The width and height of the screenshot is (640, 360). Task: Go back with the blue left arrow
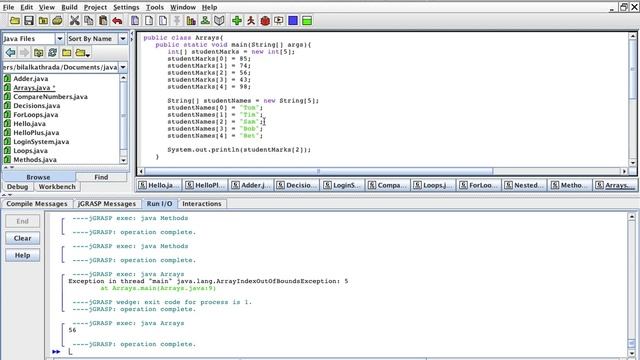point(10,52)
